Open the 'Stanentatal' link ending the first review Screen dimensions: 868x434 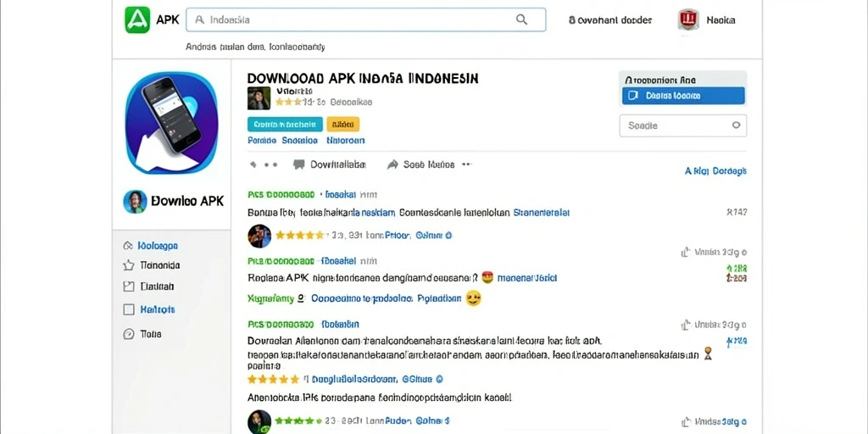point(542,213)
